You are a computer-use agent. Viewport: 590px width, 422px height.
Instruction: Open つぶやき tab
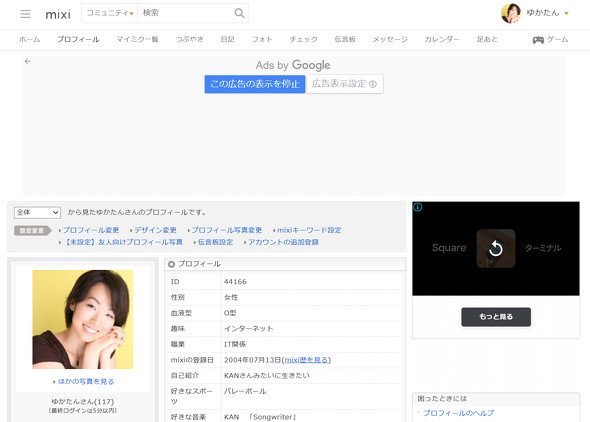190,39
